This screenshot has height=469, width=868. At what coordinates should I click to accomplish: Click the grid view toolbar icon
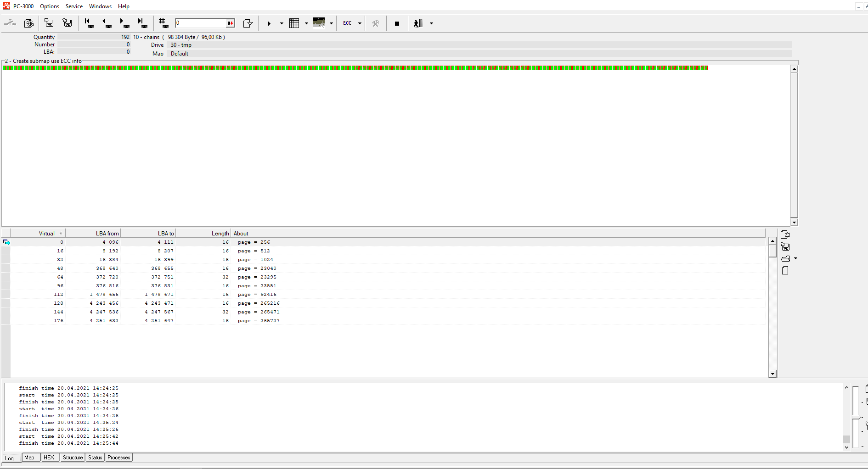pos(294,23)
